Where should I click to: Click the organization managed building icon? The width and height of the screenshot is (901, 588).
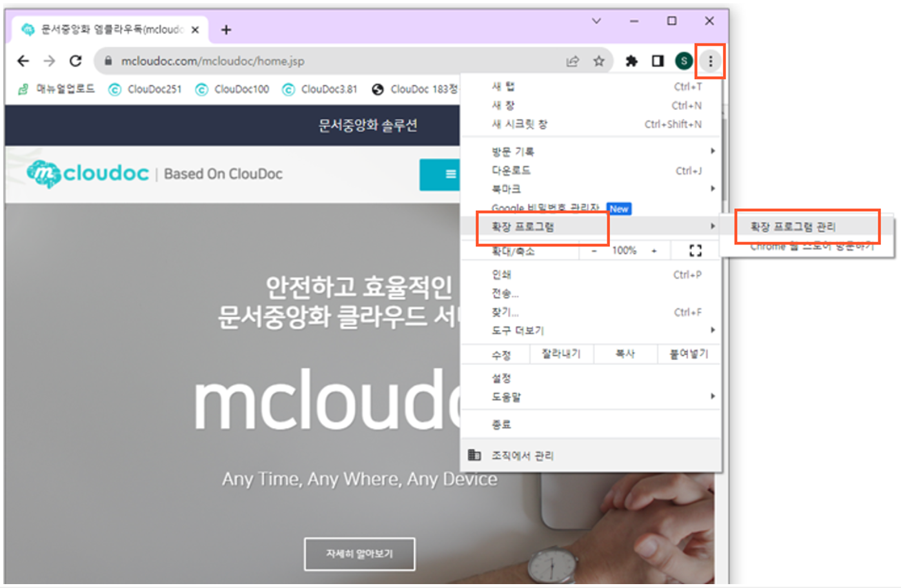tap(474, 455)
